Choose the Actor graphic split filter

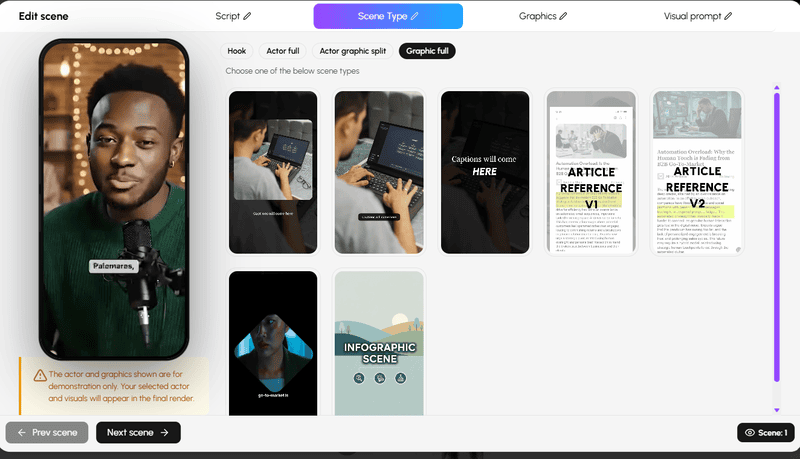click(351, 51)
